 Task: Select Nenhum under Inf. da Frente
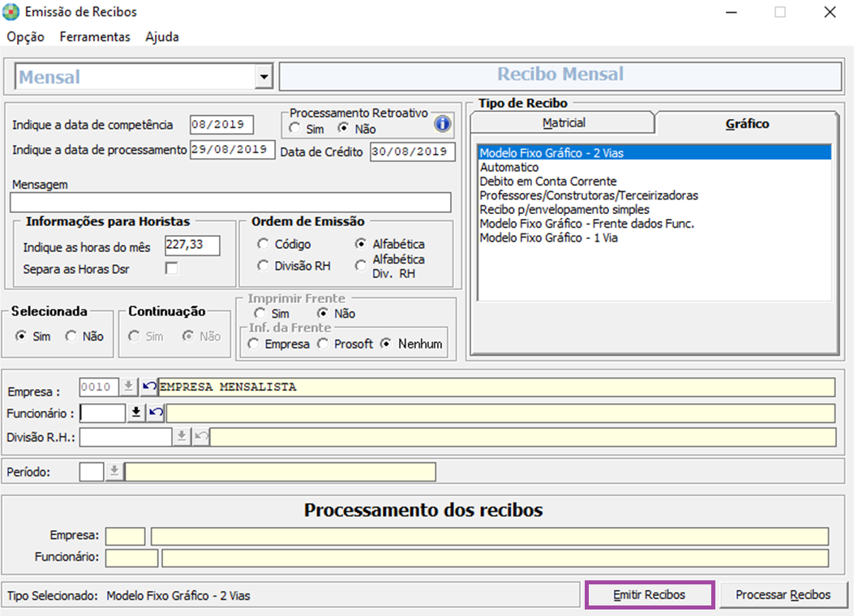point(386,344)
